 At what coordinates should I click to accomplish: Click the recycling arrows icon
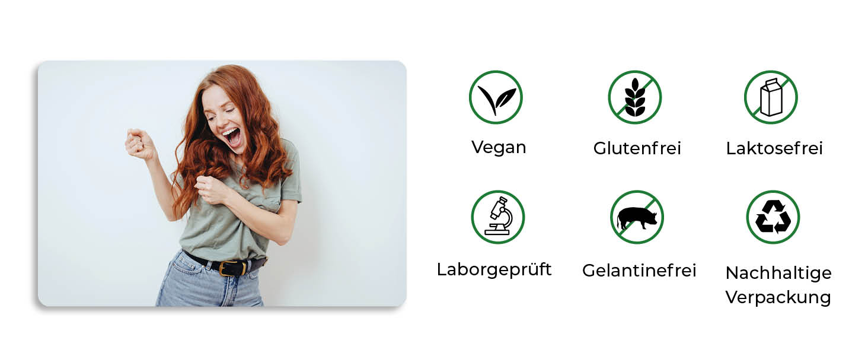(x=773, y=217)
